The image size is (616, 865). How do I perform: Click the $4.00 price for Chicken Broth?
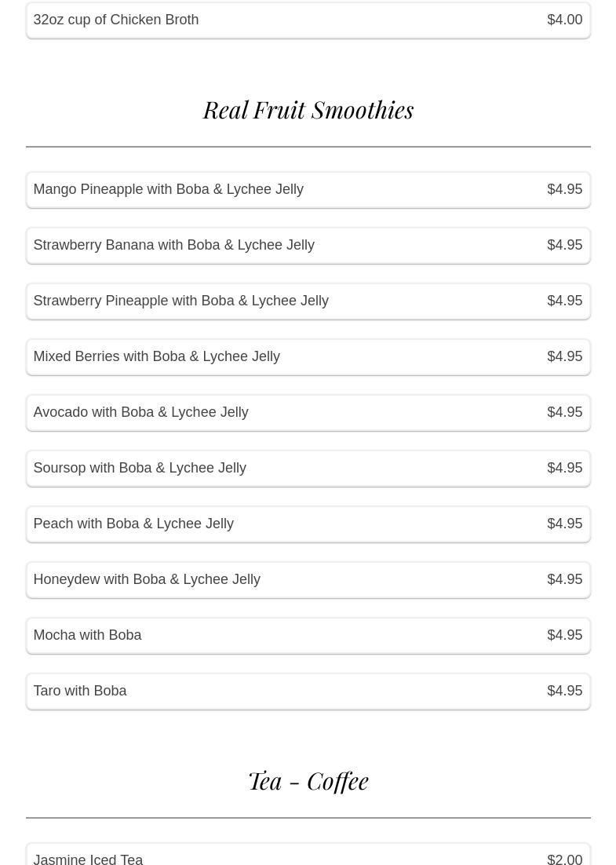click(x=564, y=20)
